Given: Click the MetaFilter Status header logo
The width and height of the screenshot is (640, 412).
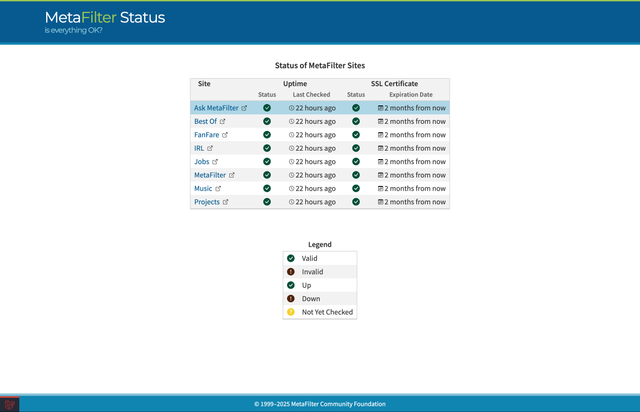Looking at the screenshot, I should click(105, 18).
